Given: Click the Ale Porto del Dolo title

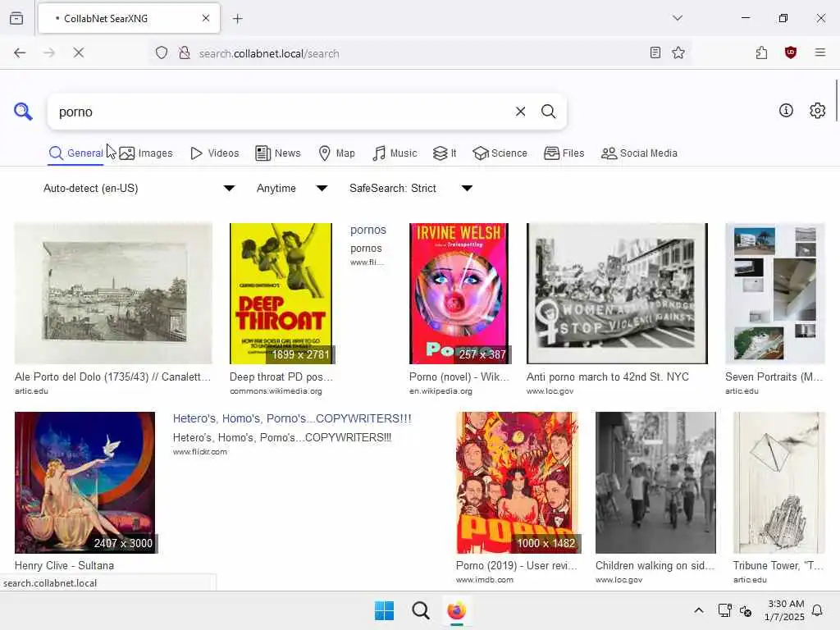Looking at the screenshot, I should (112, 377).
